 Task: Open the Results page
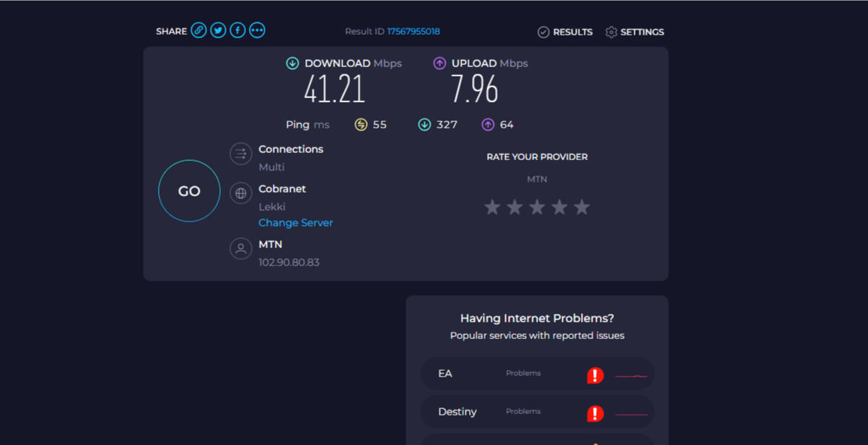click(565, 32)
